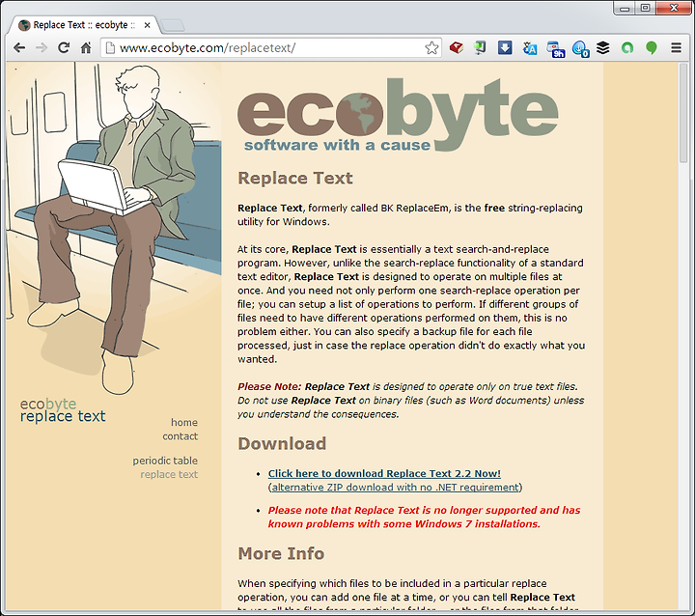Viewport: 695px width, 616px height.
Task: Click the green ring extension icon
Action: [627, 47]
